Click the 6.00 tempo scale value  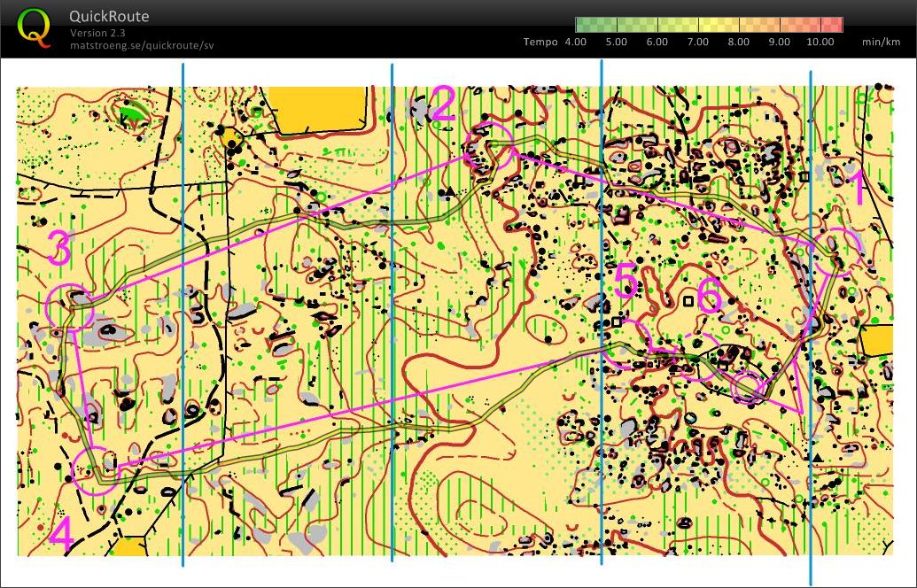[657, 42]
